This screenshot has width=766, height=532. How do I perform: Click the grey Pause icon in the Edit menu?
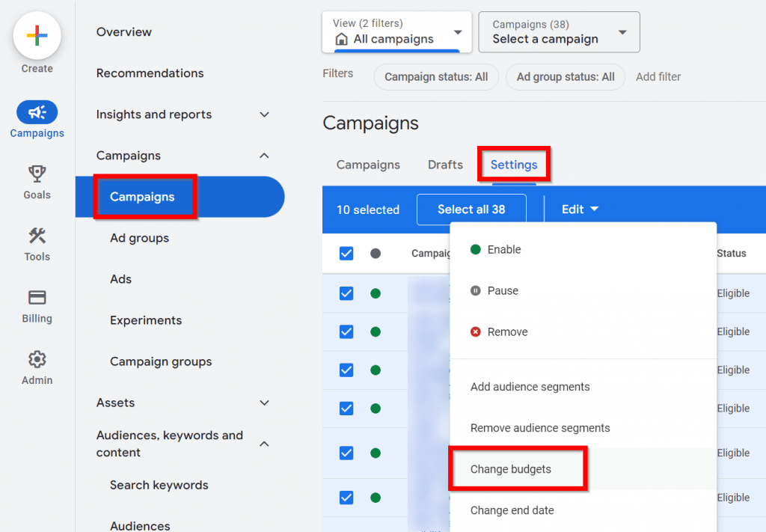click(475, 290)
